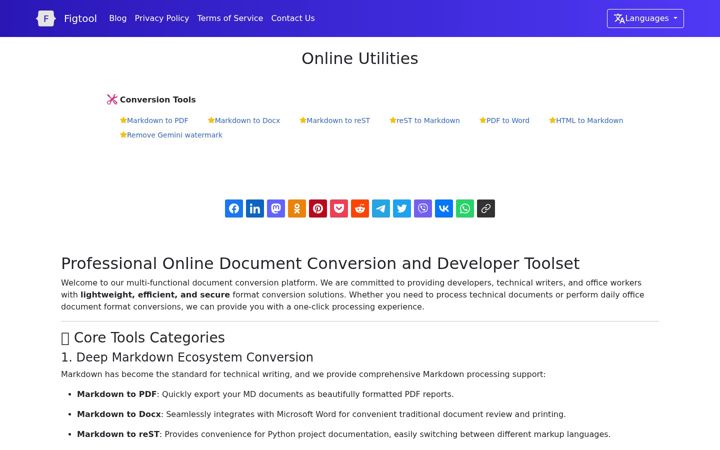Click the translate icon in Languages button
This screenshot has height=450, width=720.
coord(619,18)
